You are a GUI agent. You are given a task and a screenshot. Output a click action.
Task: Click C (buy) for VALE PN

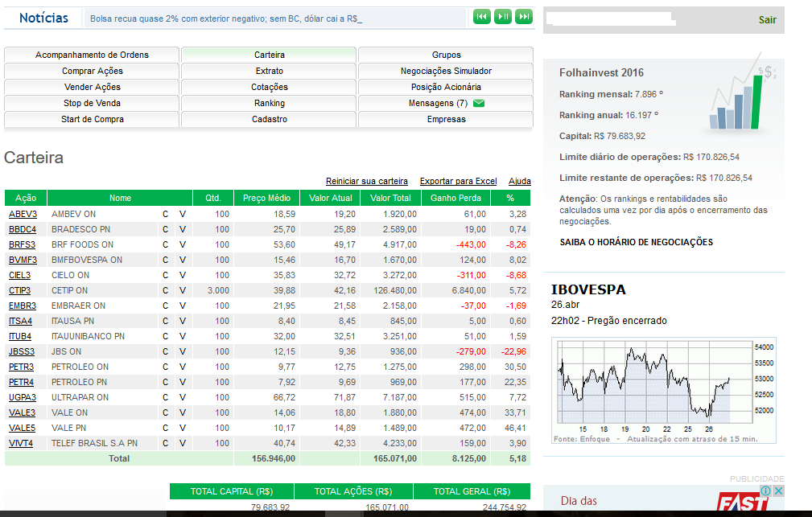coord(165,428)
